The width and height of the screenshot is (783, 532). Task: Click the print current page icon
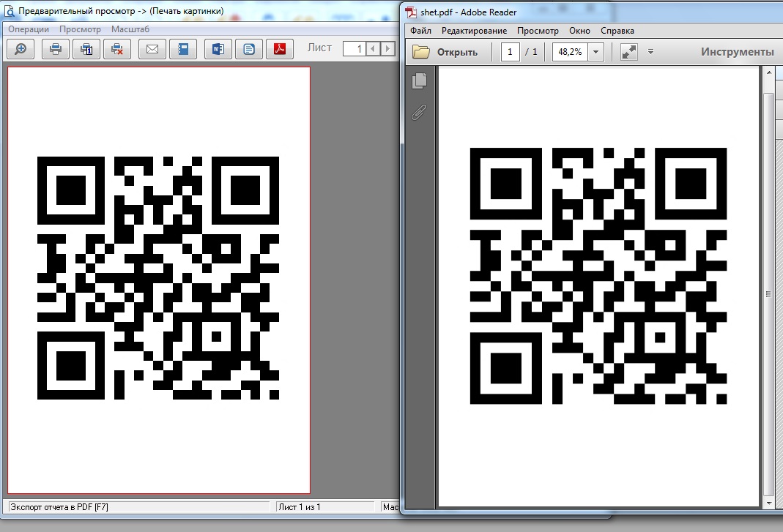click(x=86, y=49)
